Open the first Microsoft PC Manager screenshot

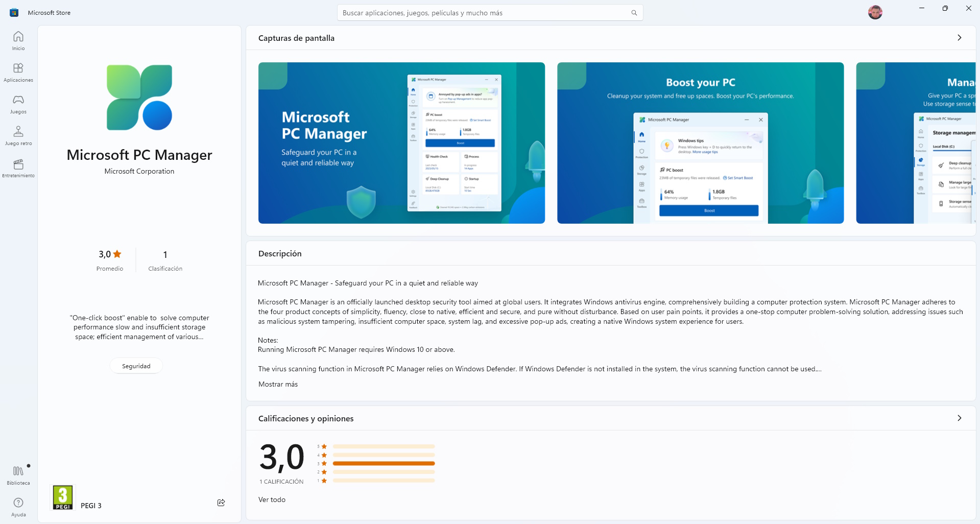401,143
